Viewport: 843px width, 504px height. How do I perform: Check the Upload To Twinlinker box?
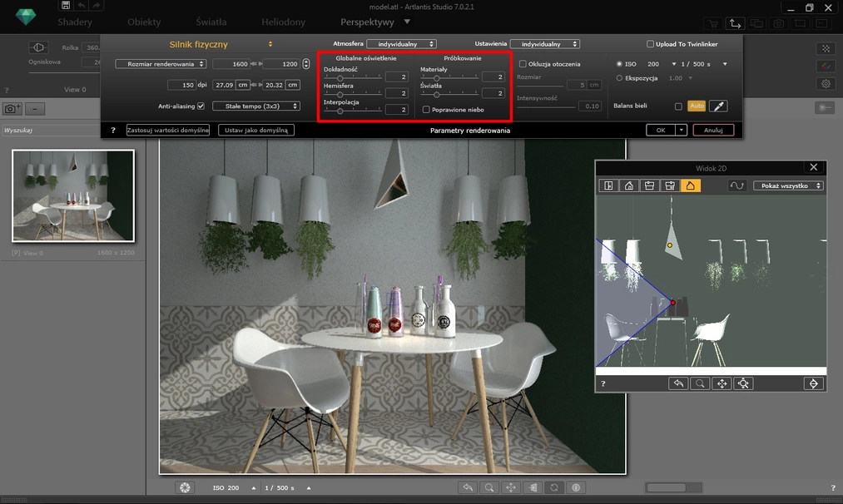click(x=650, y=44)
